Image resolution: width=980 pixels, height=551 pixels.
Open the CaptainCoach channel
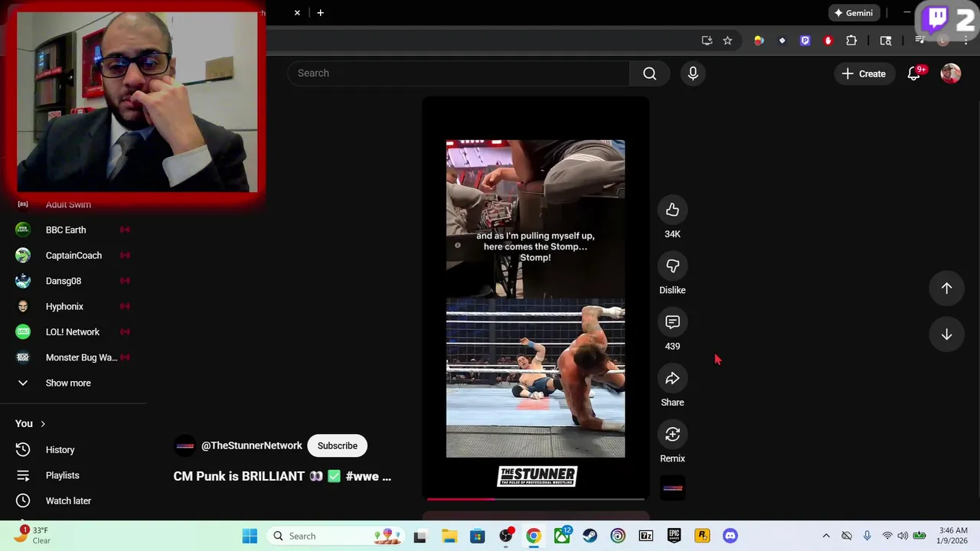tap(73, 255)
